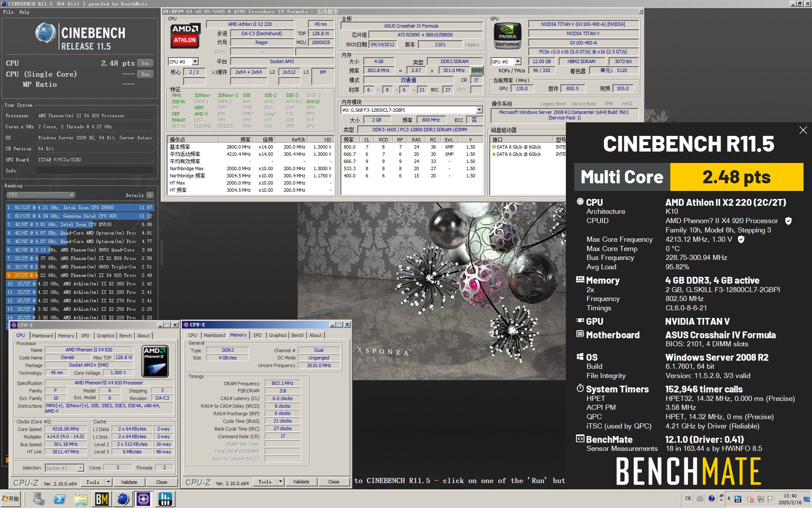
Task: Open the Ranking CPU dropdown in Cinebench
Action: (x=41, y=195)
